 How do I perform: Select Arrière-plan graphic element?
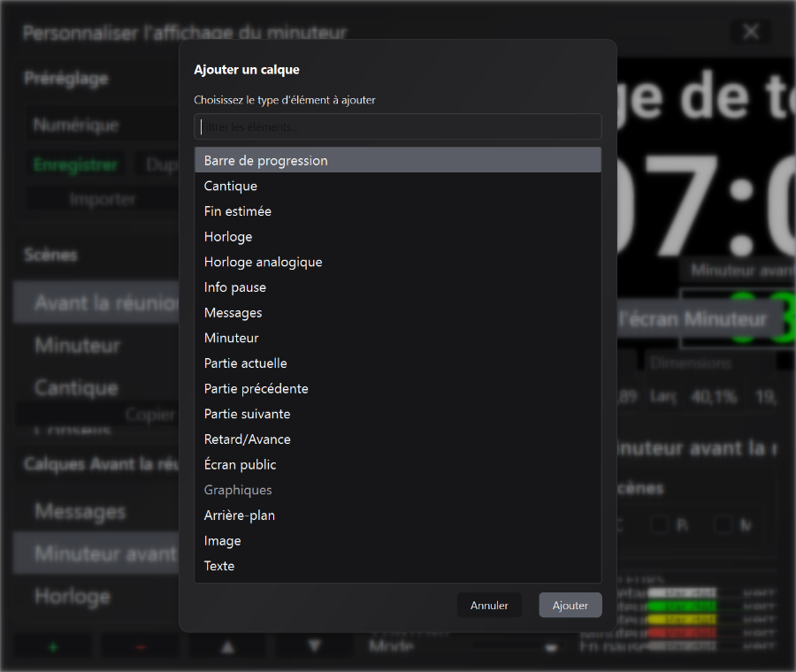point(397,515)
